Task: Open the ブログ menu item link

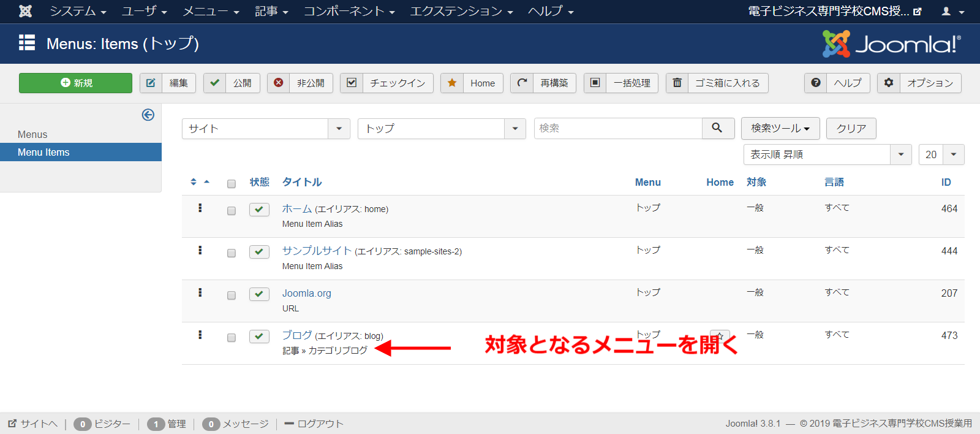Action: coord(297,335)
